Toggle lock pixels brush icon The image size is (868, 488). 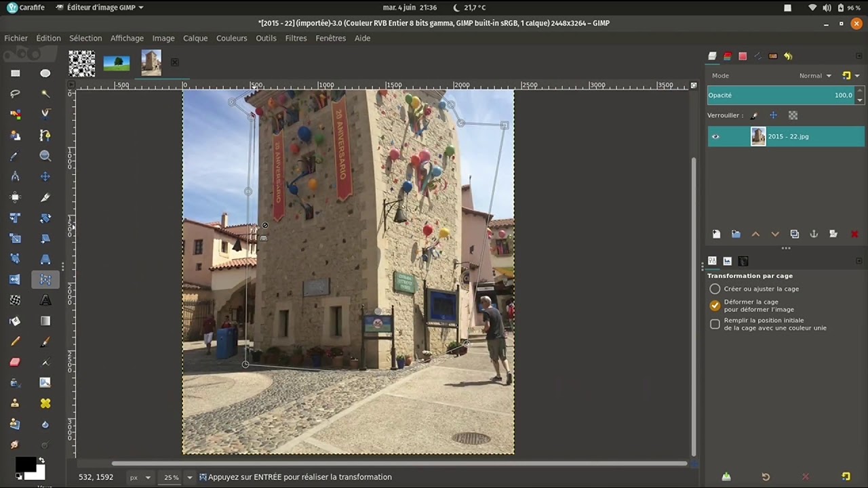753,115
